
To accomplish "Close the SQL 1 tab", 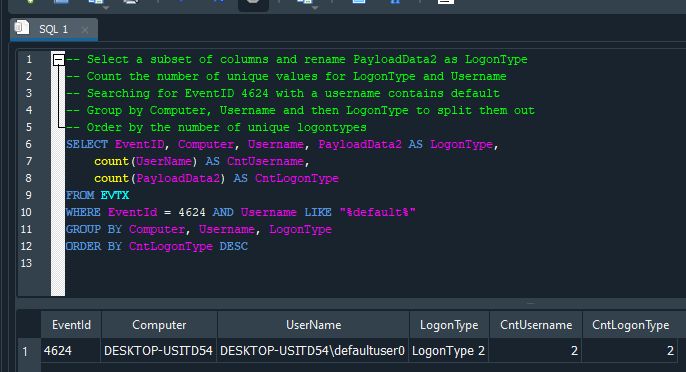I will (x=85, y=30).
